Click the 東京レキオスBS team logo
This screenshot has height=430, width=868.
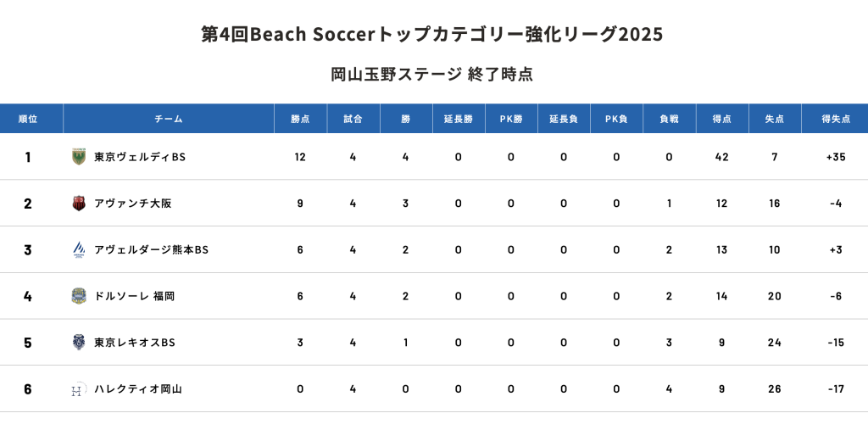79,343
